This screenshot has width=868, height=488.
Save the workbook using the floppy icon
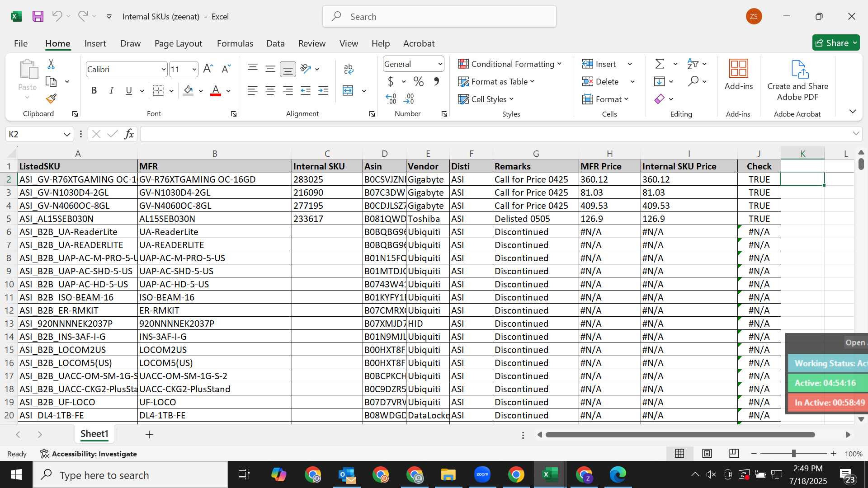[x=38, y=17]
